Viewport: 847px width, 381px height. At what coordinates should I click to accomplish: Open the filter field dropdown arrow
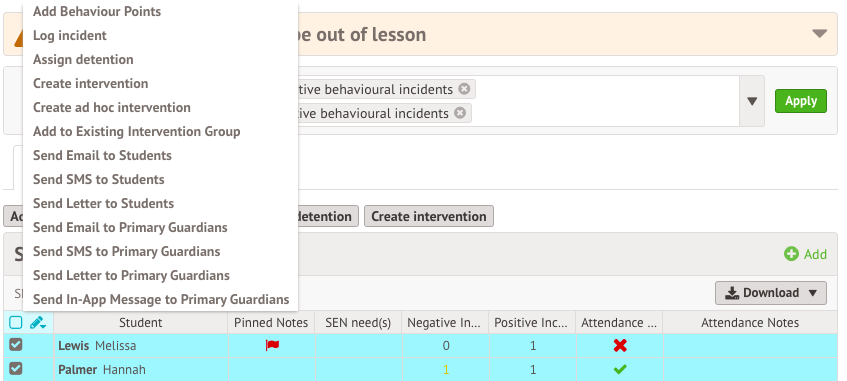coord(752,101)
